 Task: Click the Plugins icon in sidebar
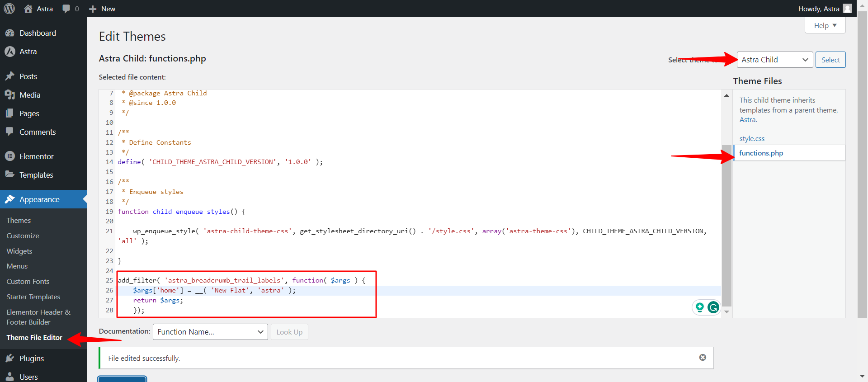click(10, 358)
